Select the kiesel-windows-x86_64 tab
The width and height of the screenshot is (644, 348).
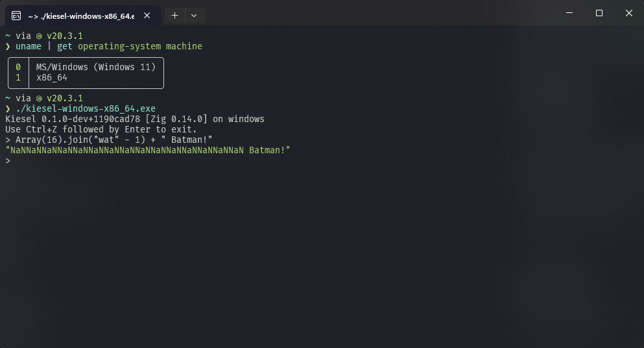pyautogui.click(x=82, y=16)
